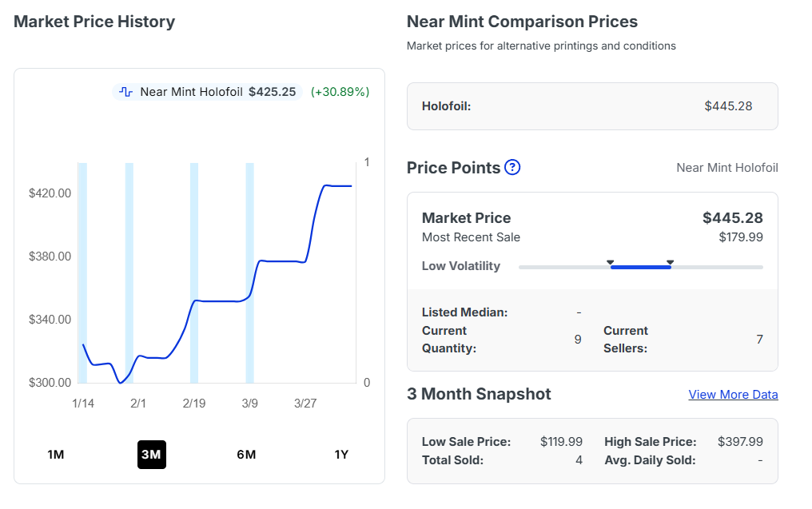This screenshot has height=509, width=812.
Task: Select the active 3M range button
Action: [151, 455]
